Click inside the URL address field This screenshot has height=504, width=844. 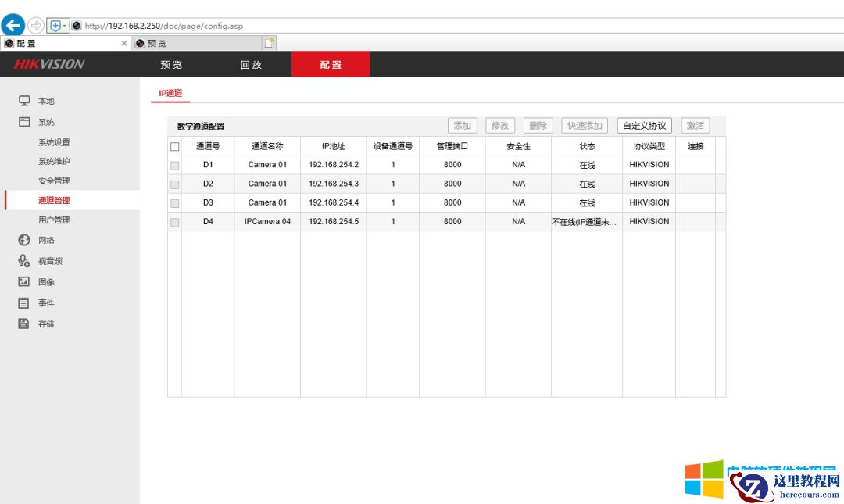tap(156, 24)
